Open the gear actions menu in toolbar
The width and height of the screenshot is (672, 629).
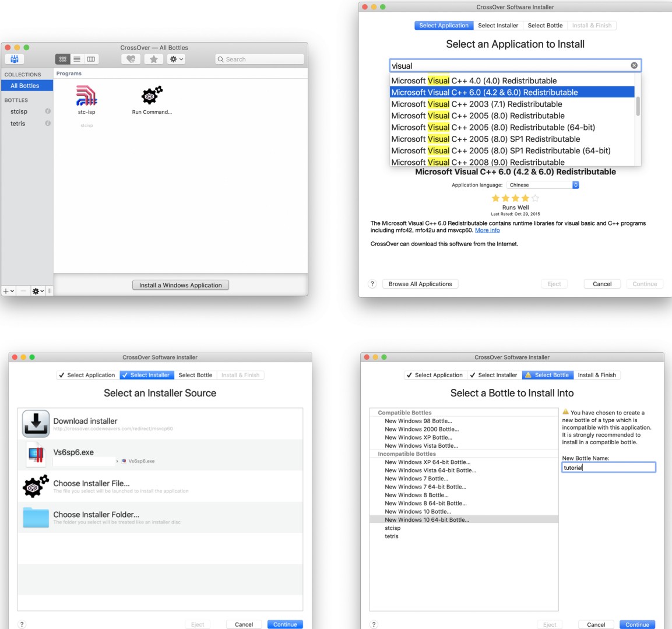pos(176,59)
